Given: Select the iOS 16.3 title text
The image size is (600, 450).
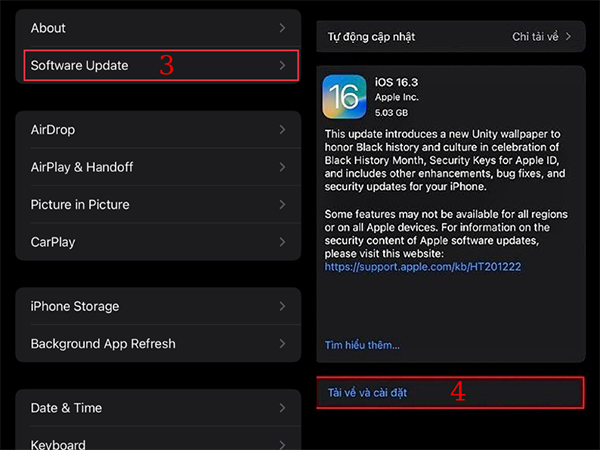Looking at the screenshot, I should point(396,82).
